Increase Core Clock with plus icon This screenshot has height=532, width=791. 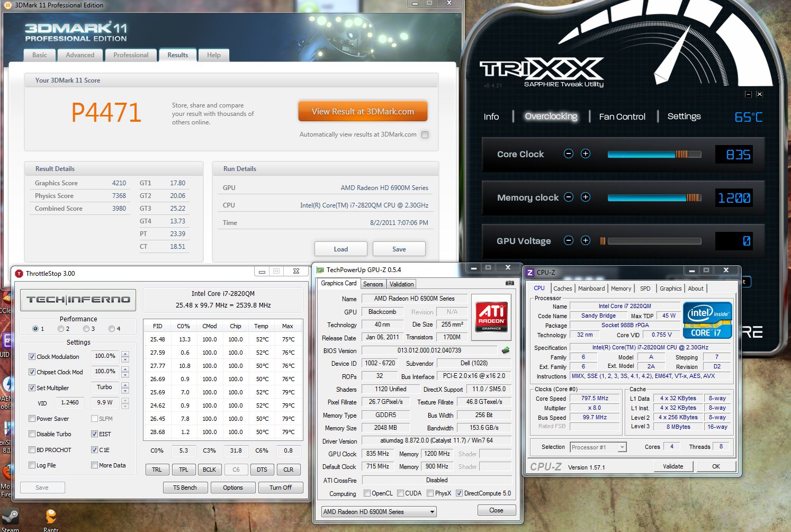(586, 154)
